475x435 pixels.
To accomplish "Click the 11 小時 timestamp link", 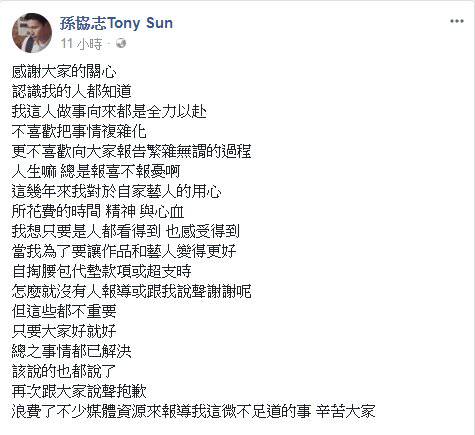I will coord(81,44).
